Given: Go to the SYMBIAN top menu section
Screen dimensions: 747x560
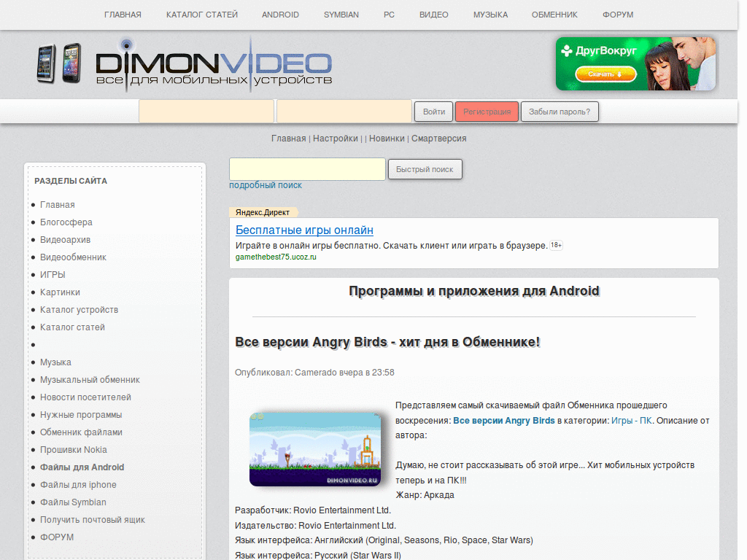Looking at the screenshot, I should pyautogui.click(x=341, y=15).
